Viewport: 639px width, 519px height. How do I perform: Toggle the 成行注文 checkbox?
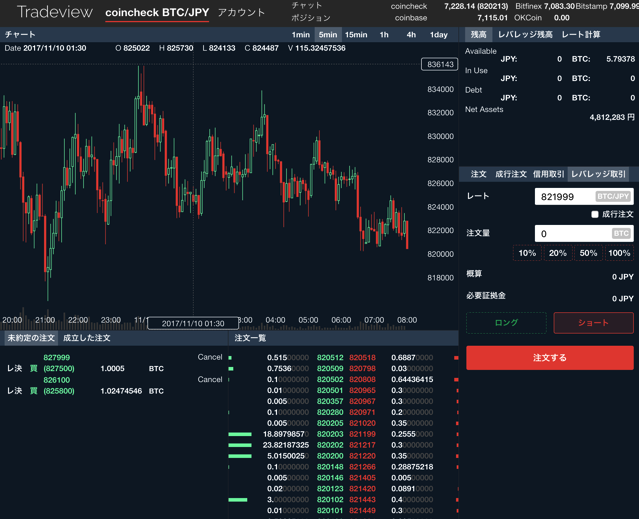pos(595,214)
